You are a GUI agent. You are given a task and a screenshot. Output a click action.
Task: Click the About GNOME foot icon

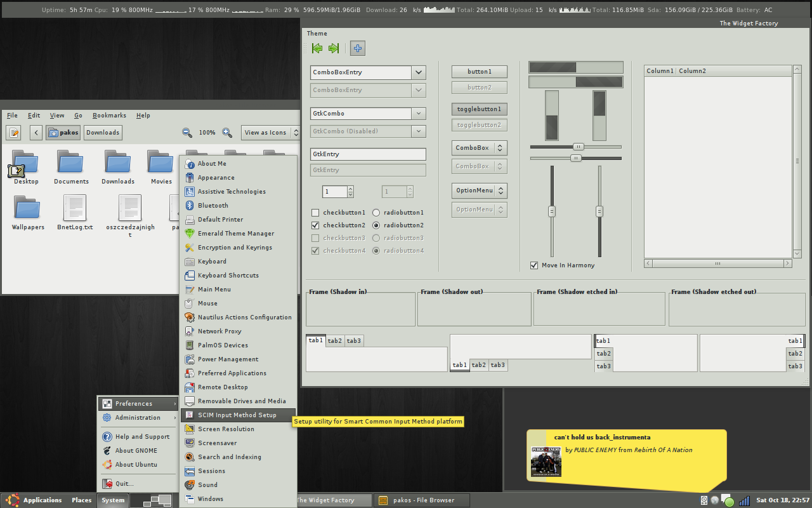(x=107, y=451)
